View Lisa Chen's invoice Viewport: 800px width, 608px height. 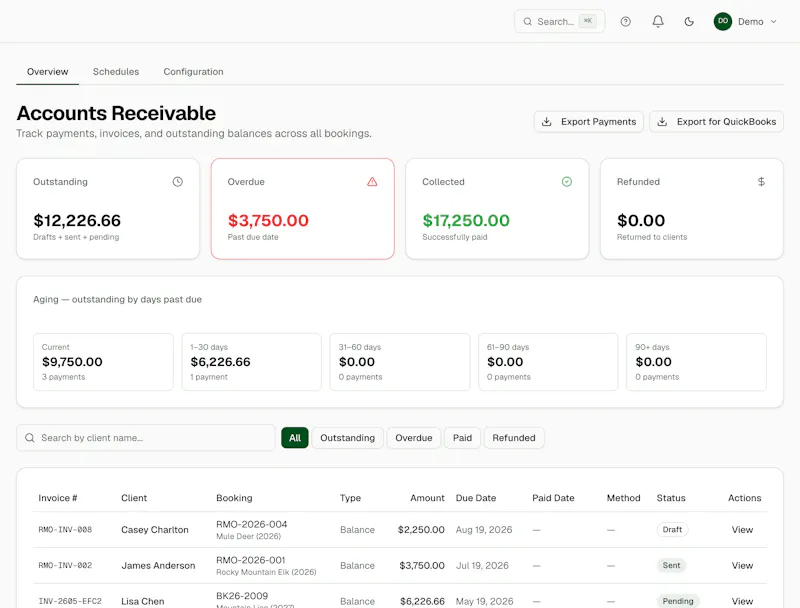coord(742,601)
